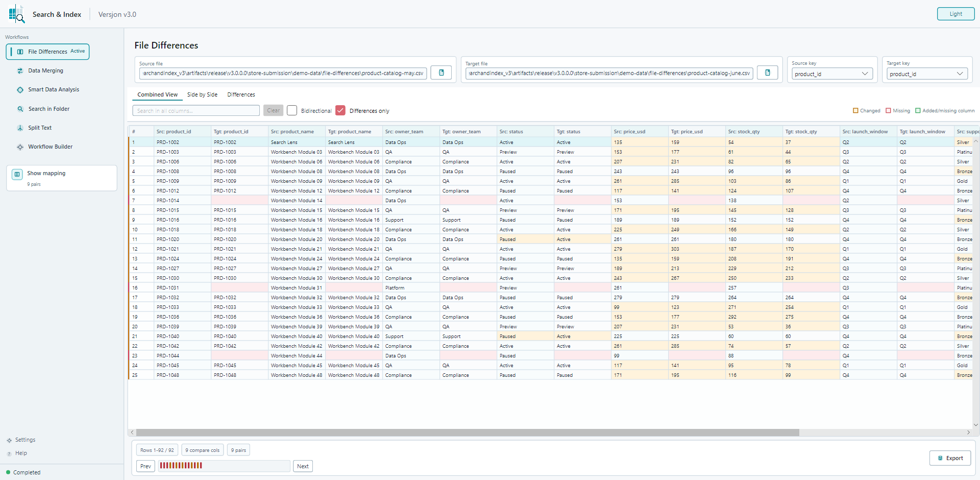Click the horizontal scrollbar right arrow
Screen dimensions: 980x480
(x=968, y=433)
